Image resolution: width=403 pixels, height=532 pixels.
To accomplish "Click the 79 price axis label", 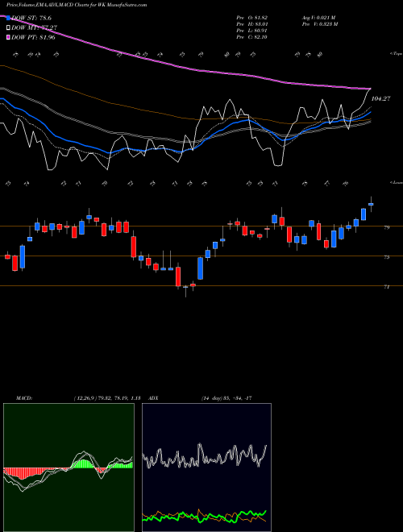I will click(x=386, y=227).
